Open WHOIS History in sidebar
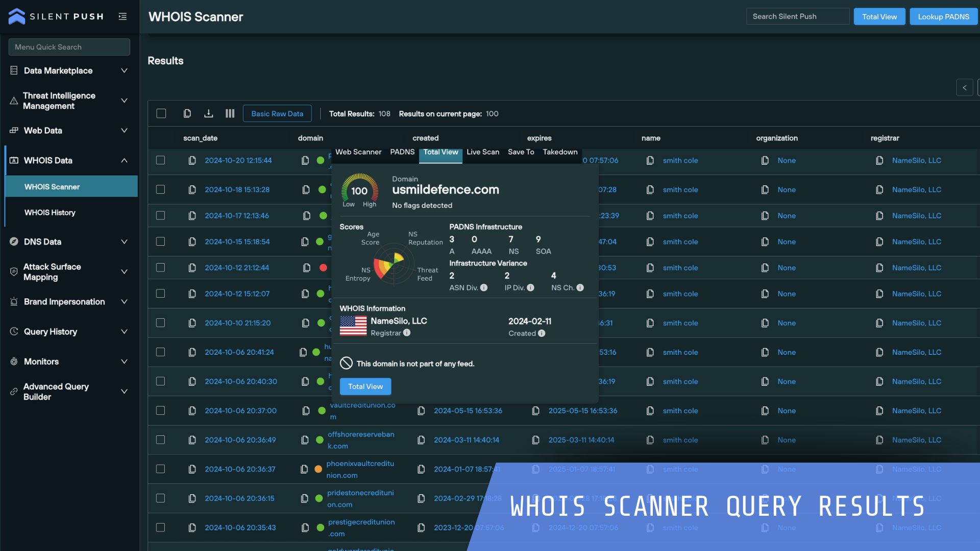 (50, 212)
